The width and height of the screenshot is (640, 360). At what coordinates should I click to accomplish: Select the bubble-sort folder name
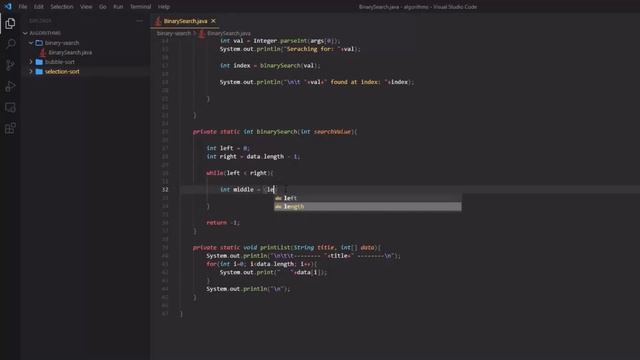tap(60, 62)
